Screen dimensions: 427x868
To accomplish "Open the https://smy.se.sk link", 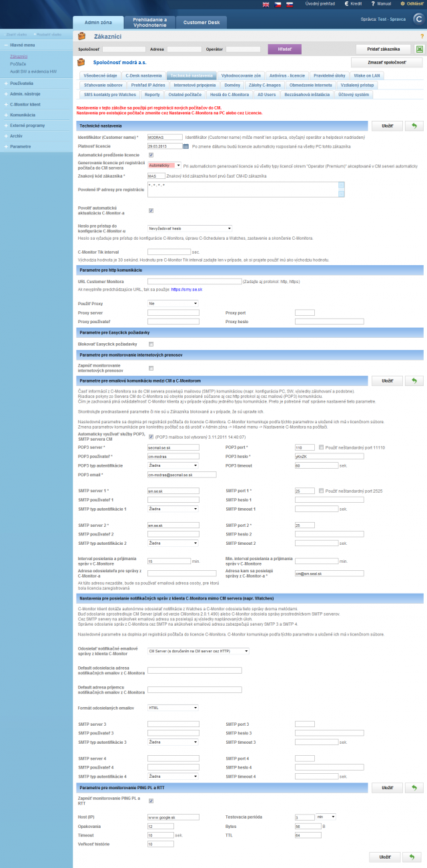I will (x=185, y=290).
